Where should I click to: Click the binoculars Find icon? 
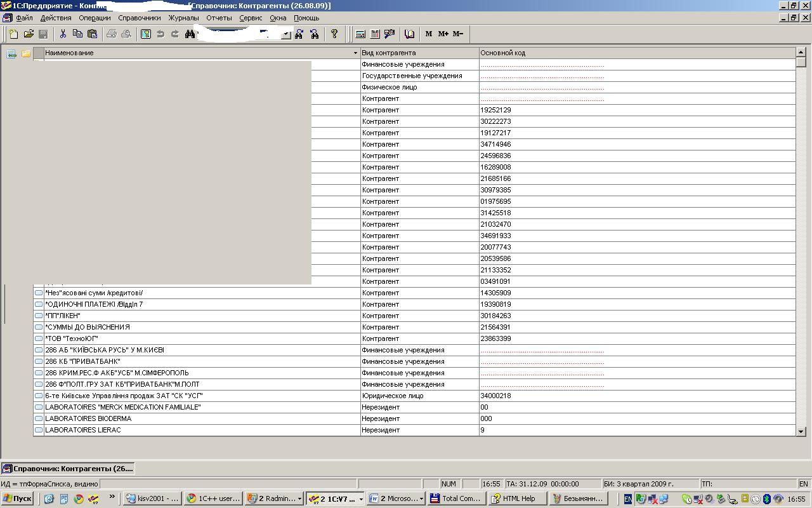tap(190, 34)
